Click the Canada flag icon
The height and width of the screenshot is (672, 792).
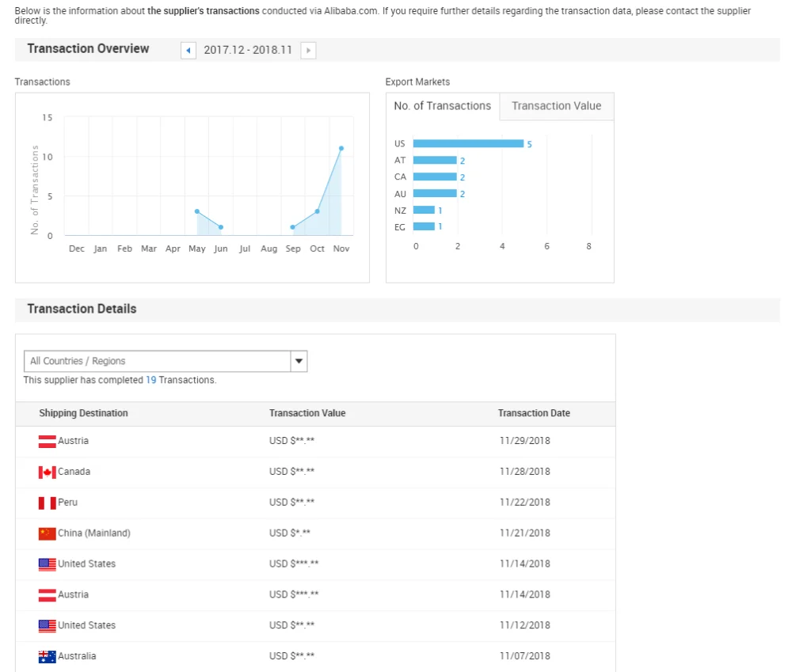click(x=47, y=472)
